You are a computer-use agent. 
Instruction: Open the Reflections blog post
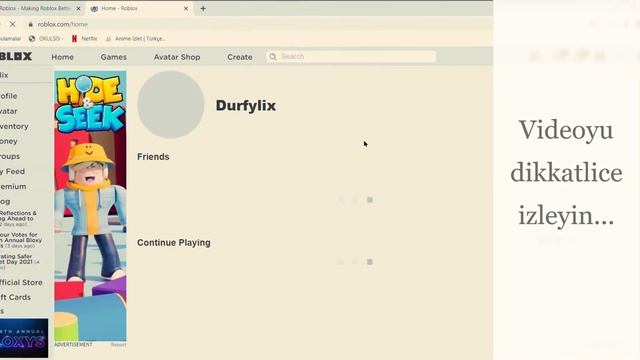(x=18, y=218)
